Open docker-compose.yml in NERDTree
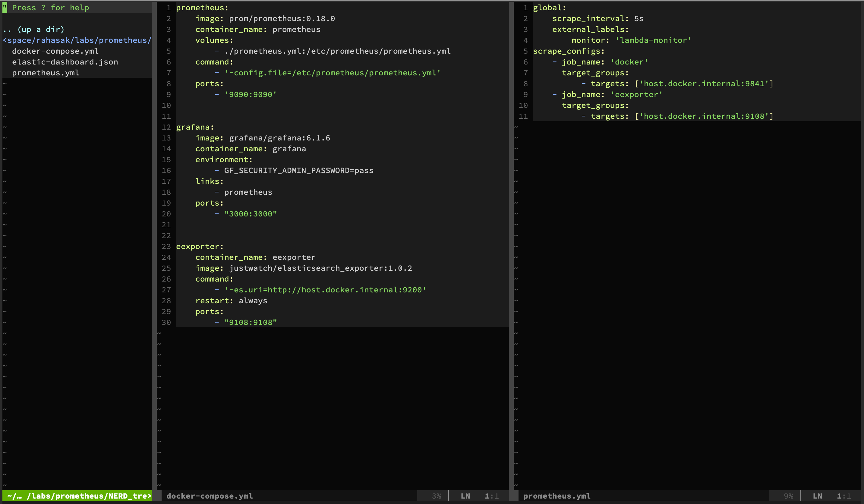The height and width of the screenshot is (504, 864). [x=55, y=51]
